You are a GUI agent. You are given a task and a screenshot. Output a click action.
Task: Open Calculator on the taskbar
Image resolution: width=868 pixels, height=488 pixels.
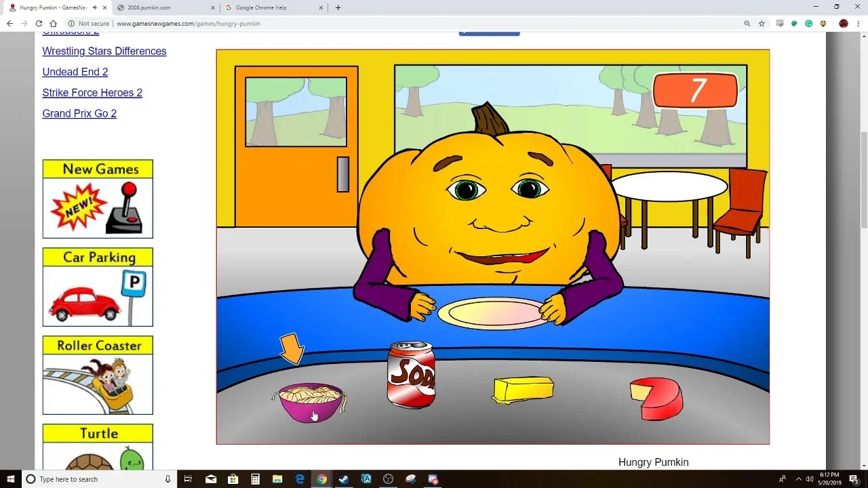[255, 479]
